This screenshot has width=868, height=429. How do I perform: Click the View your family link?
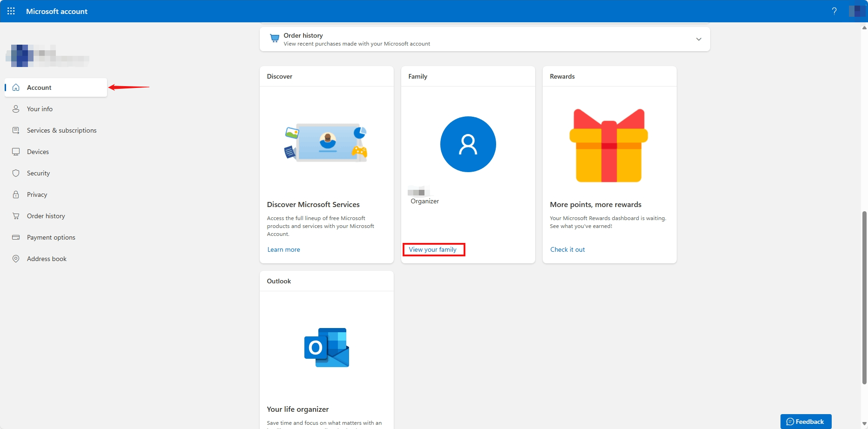click(x=433, y=249)
